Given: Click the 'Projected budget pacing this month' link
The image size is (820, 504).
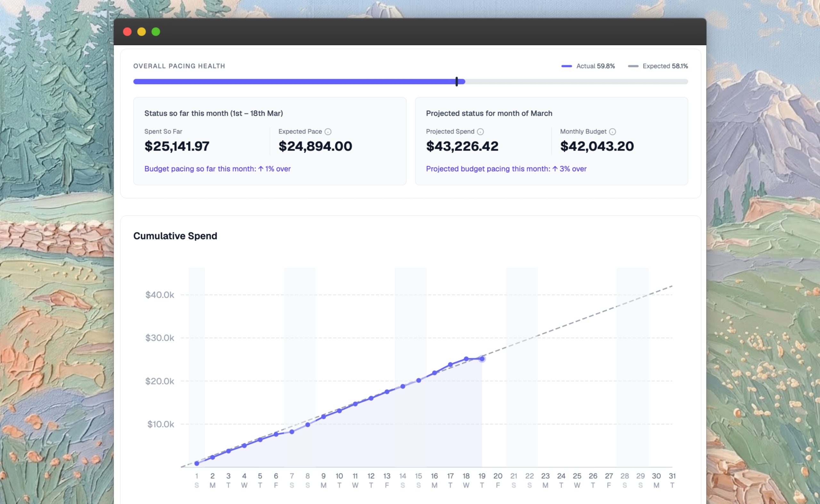Looking at the screenshot, I should pos(506,169).
